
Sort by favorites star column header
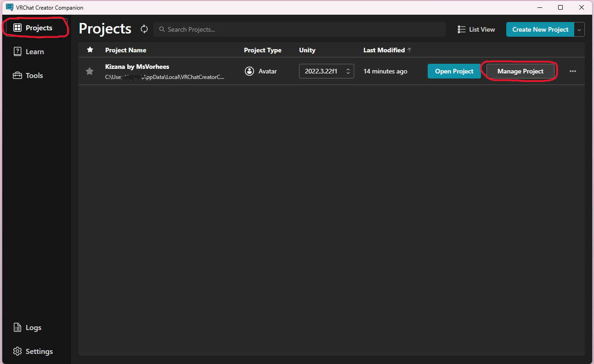[x=90, y=50]
